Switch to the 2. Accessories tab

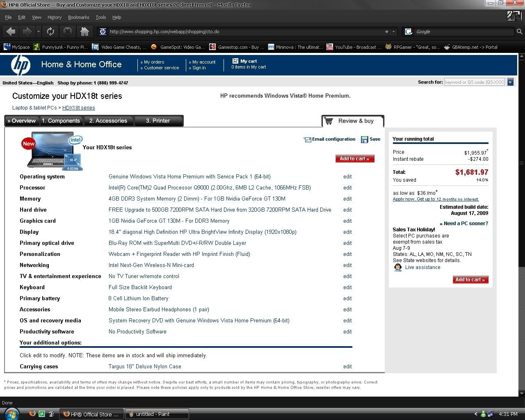108,121
